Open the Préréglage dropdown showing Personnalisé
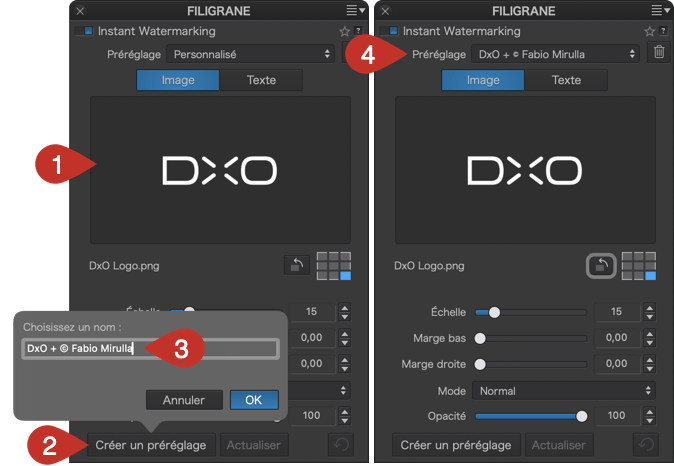674x466 pixels. pyautogui.click(x=250, y=54)
